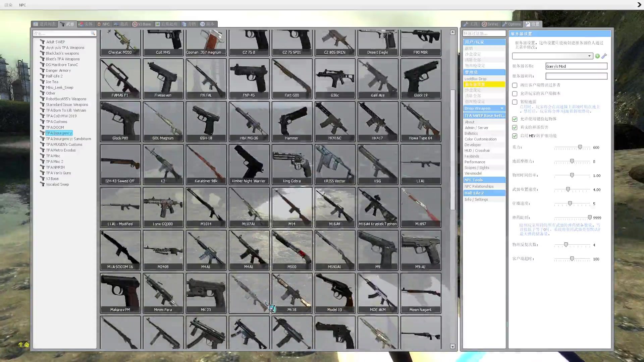Collapse the NPC Tools category
This screenshot has height=362, width=644.
484,180
